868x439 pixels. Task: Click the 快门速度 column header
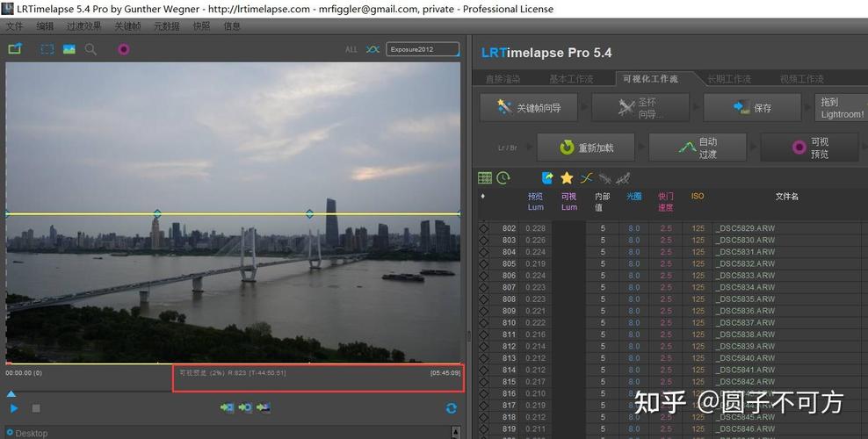tap(666, 202)
